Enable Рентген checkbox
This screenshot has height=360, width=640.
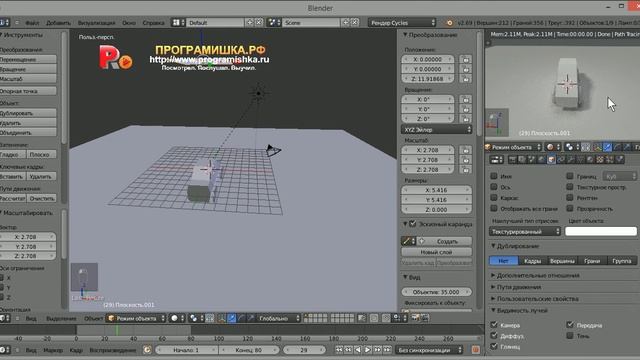(x=570, y=198)
